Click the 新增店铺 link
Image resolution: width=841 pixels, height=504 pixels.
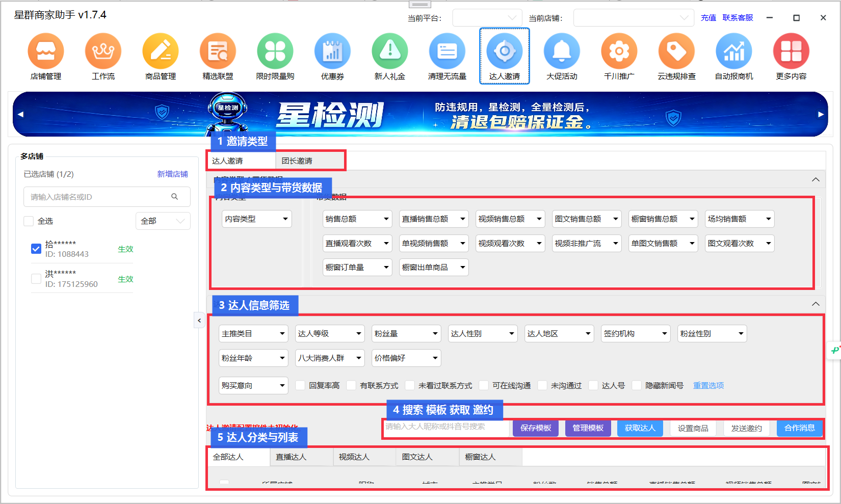click(x=172, y=174)
